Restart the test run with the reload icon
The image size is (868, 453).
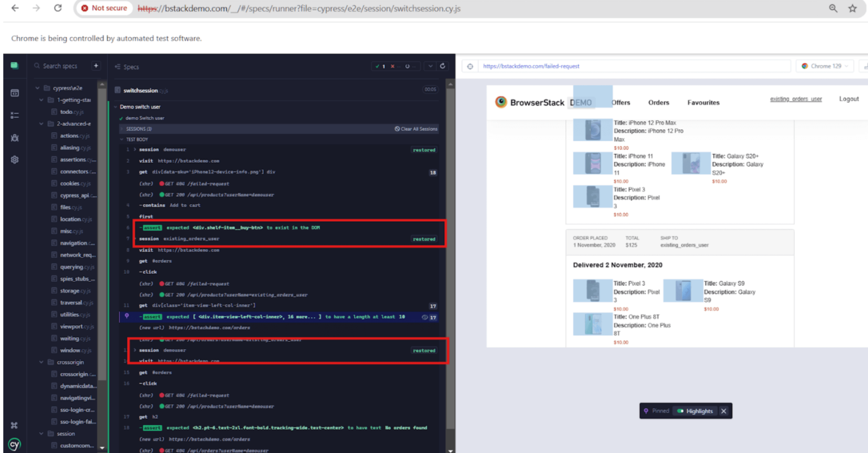pyautogui.click(x=442, y=66)
